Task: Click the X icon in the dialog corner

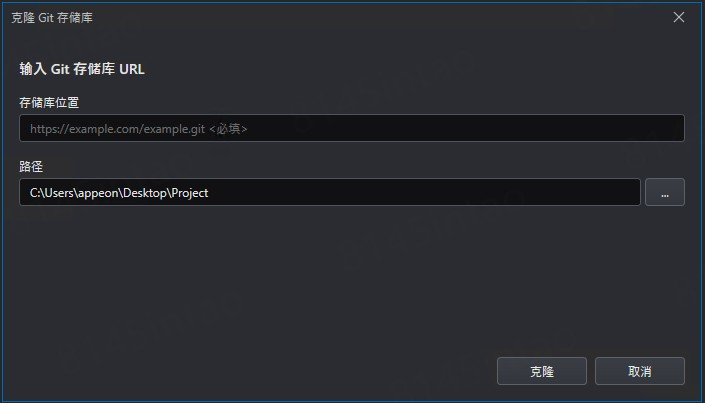Action: tap(678, 17)
